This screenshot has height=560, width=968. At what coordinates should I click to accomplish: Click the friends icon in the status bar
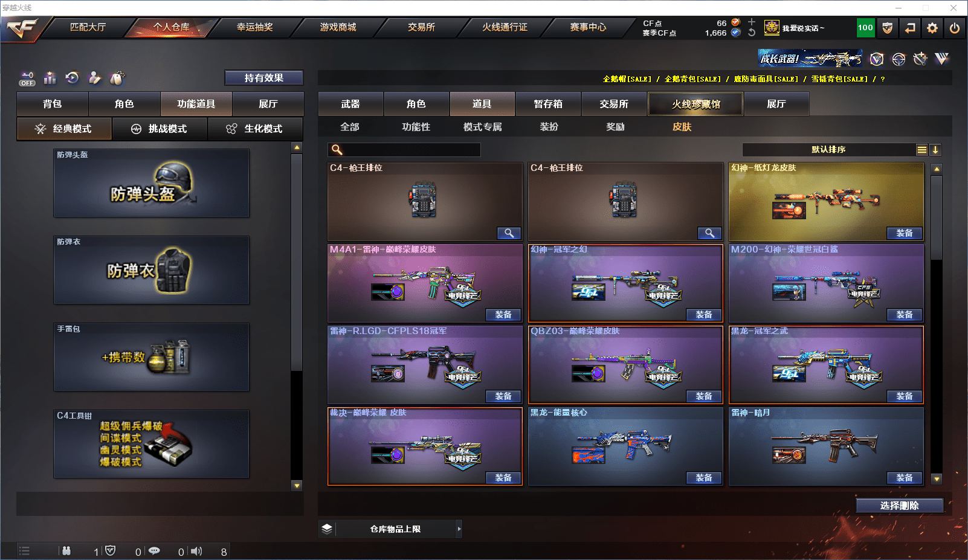pyautogui.click(x=66, y=551)
